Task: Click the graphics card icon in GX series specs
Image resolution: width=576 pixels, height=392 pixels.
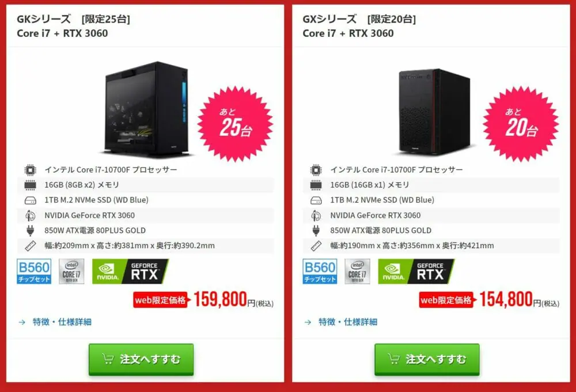Action: 316,215
